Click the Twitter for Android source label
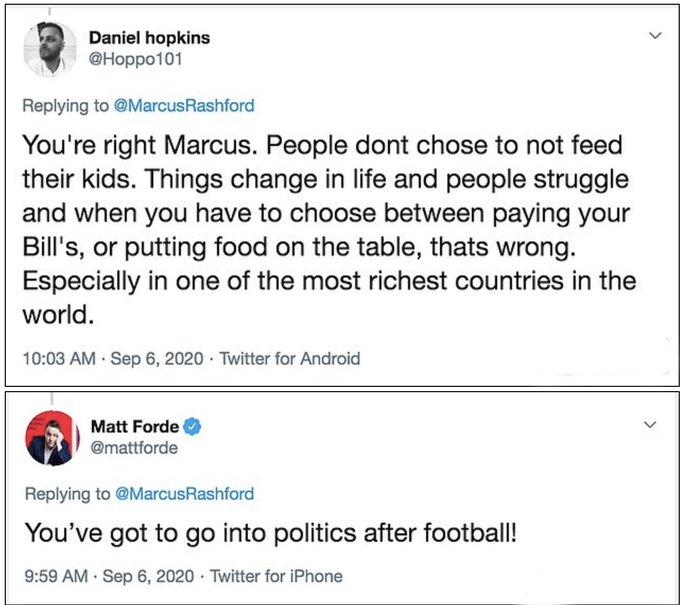Image resolution: width=684 pixels, height=605 pixels. (290, 358)
